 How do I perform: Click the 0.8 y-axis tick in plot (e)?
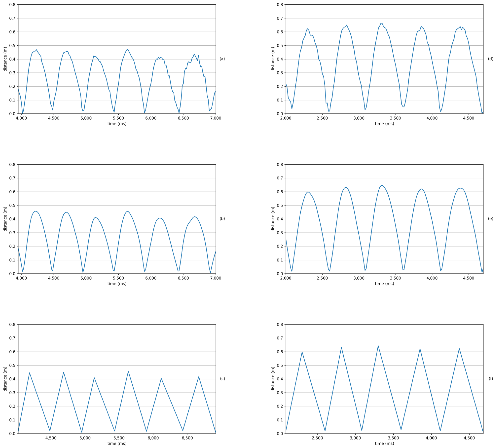[x=280, y=164]
